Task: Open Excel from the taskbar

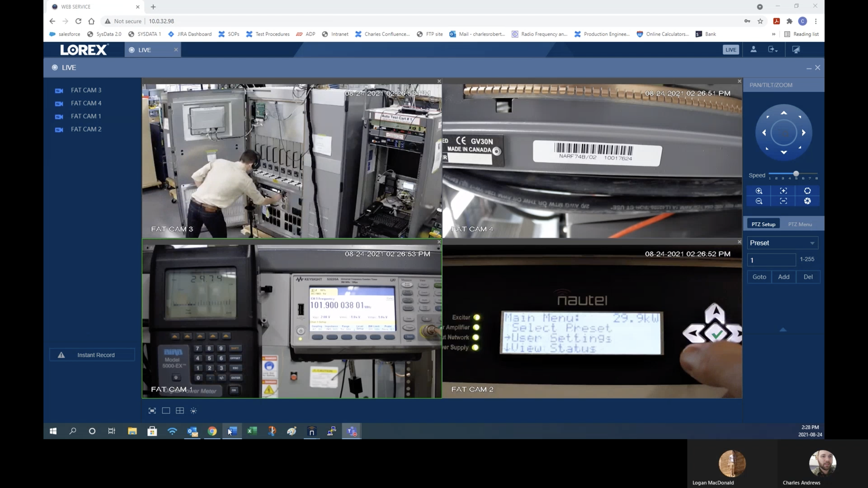Action: click(252, 431)
